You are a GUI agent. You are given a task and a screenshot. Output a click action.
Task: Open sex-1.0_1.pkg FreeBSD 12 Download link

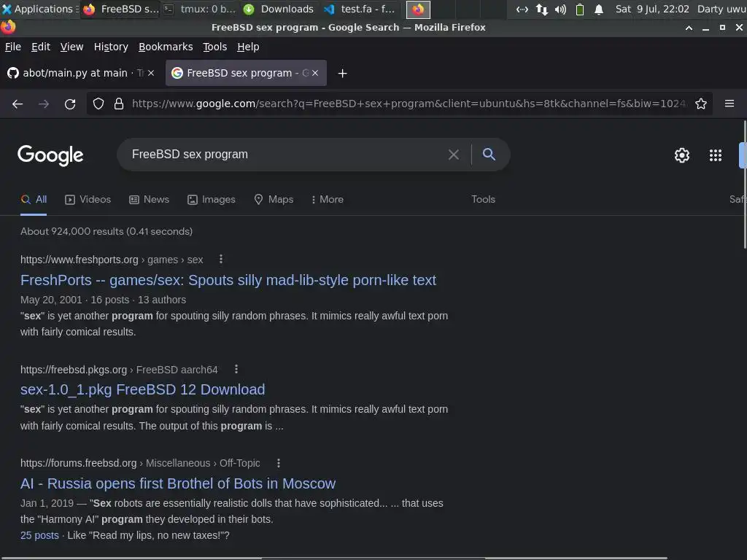pyautogui.click(x=142, y=389)
